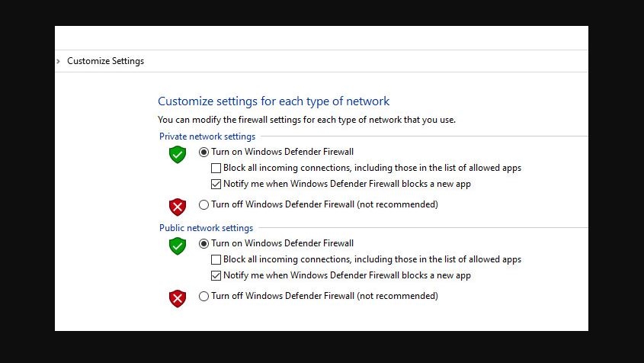
Task: Uncheck the Notify me checkbox under Private network
Action: click(x=216, y=184)
